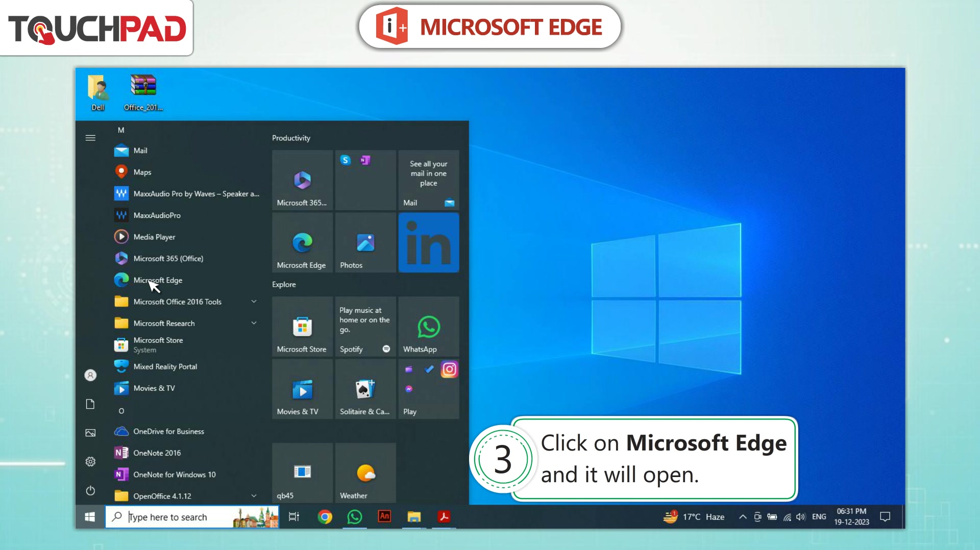
Task: Open Movies & TV from the app list
Action: [x=187, y=388]
